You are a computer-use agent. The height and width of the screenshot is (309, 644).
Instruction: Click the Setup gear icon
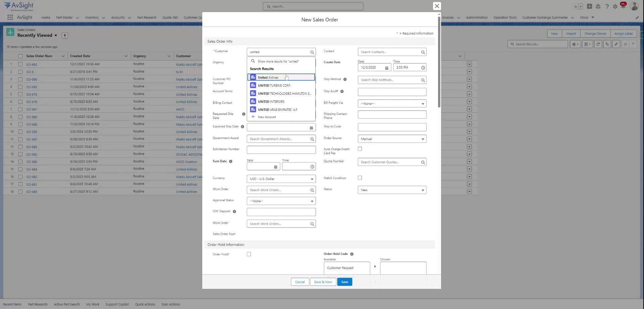pos(615,6)
